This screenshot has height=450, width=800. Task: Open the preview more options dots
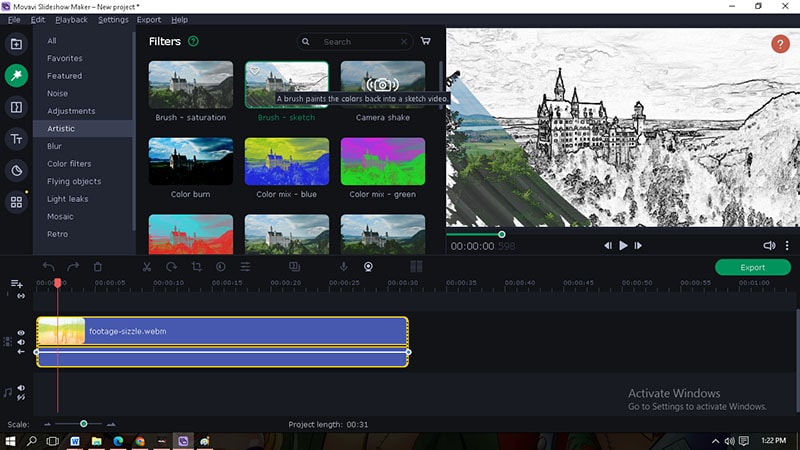(x=787, y=246)
